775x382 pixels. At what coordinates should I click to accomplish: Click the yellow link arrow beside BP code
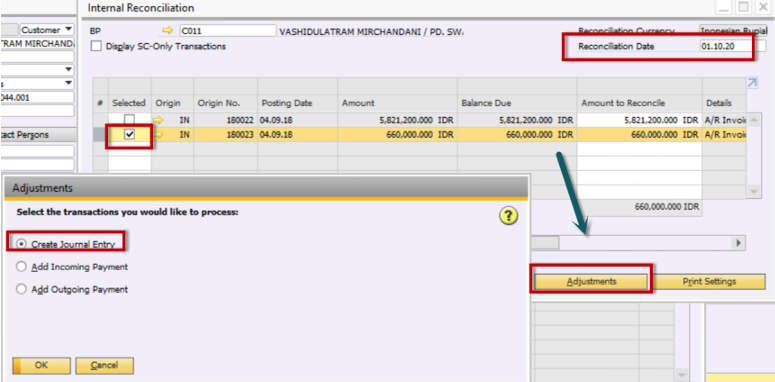point(168,31)
